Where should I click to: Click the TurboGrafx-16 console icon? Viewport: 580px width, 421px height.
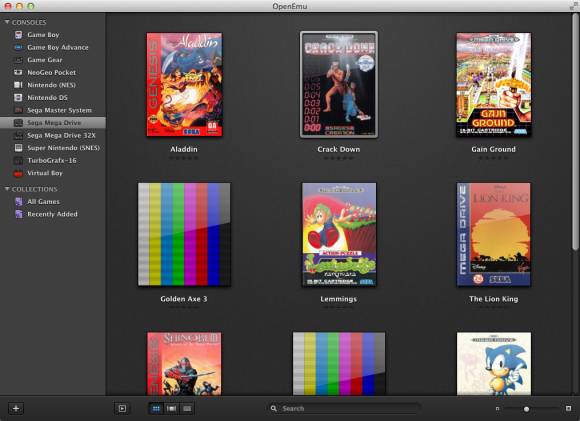click(18, 161)
